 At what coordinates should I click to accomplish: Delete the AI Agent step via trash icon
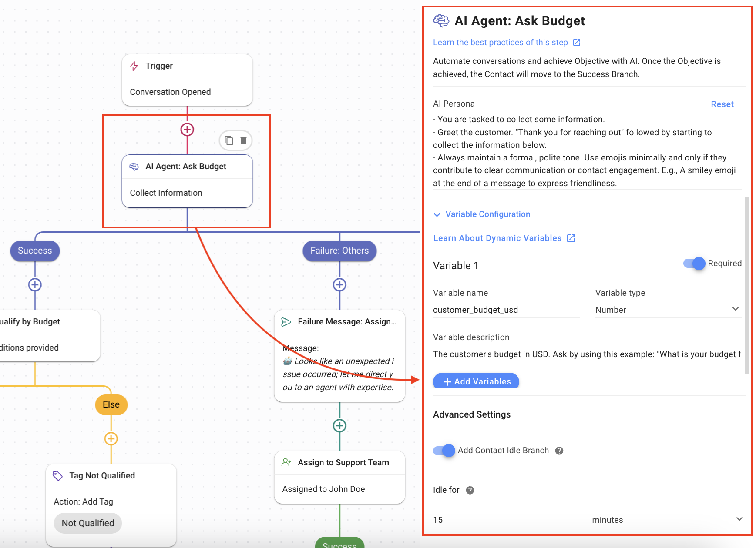243,140
